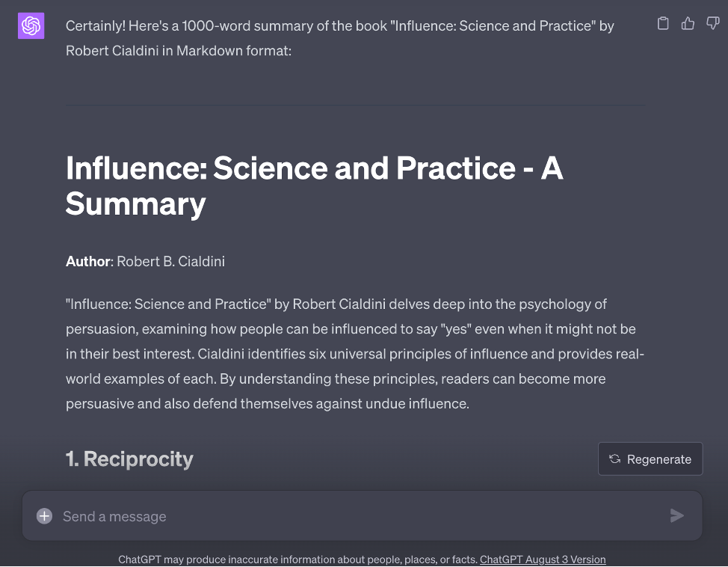Click the ChatGPT logo avatar
The image size is (728, 567).
31,26
